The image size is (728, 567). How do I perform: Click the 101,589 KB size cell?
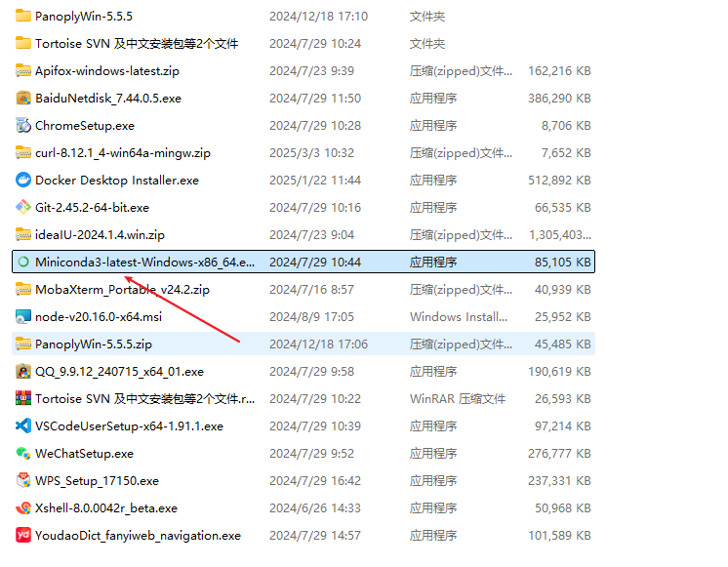tap(559, 536)
